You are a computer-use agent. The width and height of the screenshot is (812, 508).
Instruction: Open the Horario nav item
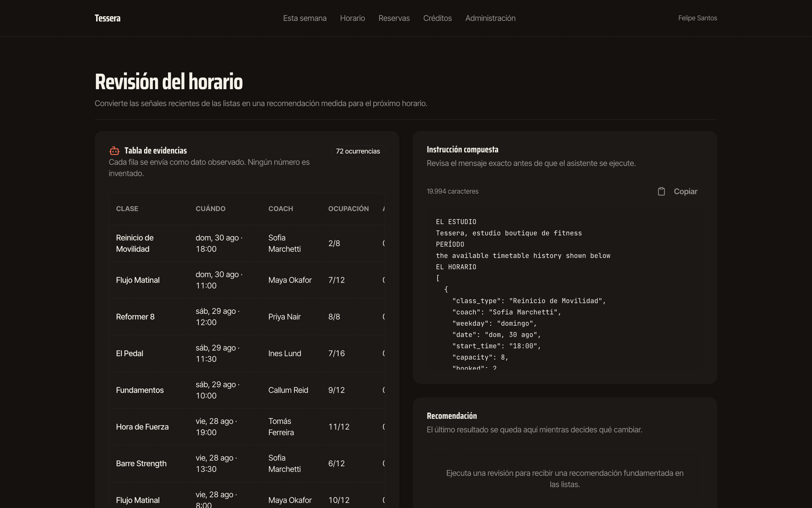pyautogui.click(x=352, y=18)
